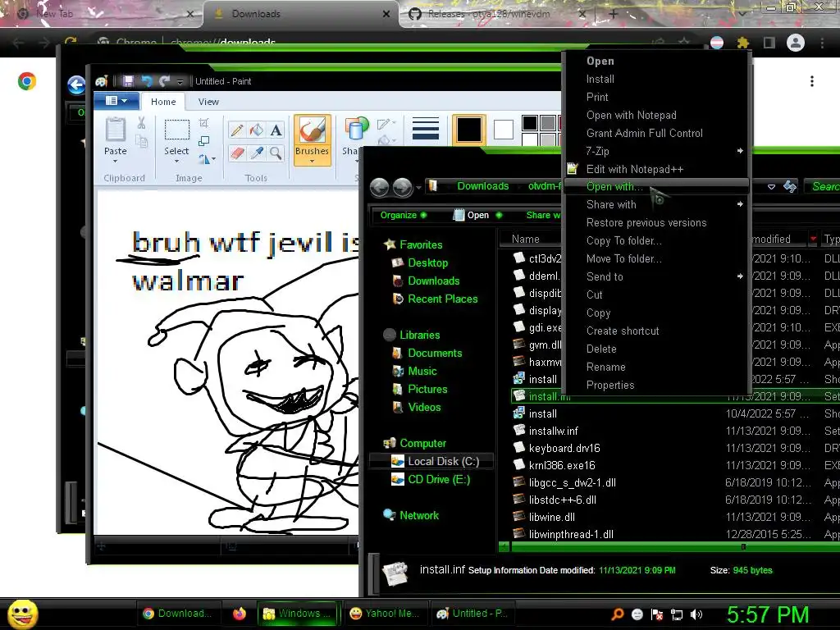Click the blue back arrow left of Paint
Image resolution: width=840 pixels, height=630 pixels.
[x=76, y=84]
